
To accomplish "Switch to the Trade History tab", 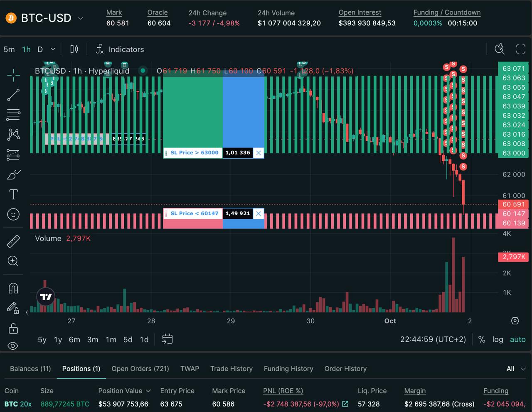I will [x=231, y=369].
